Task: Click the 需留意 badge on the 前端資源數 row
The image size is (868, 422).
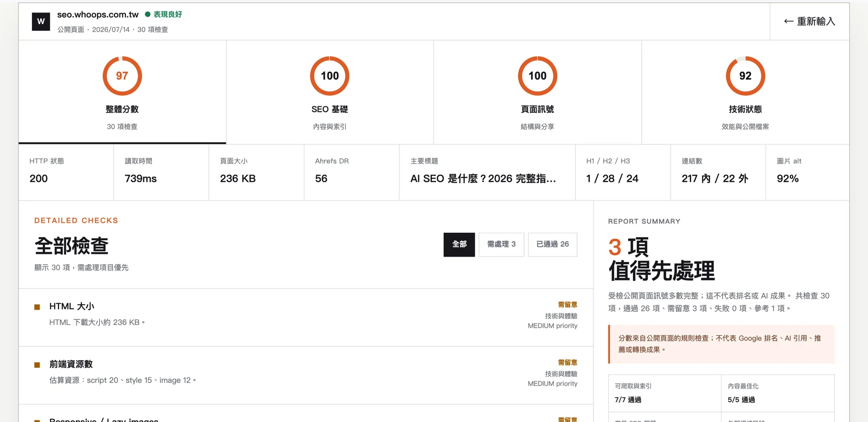Action: pos(567,362)
